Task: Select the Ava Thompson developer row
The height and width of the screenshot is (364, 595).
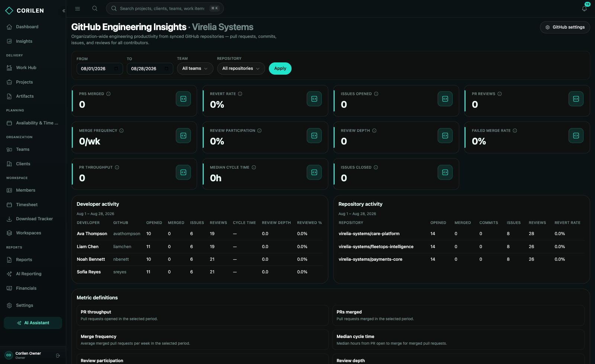Action: coord(200,234)
